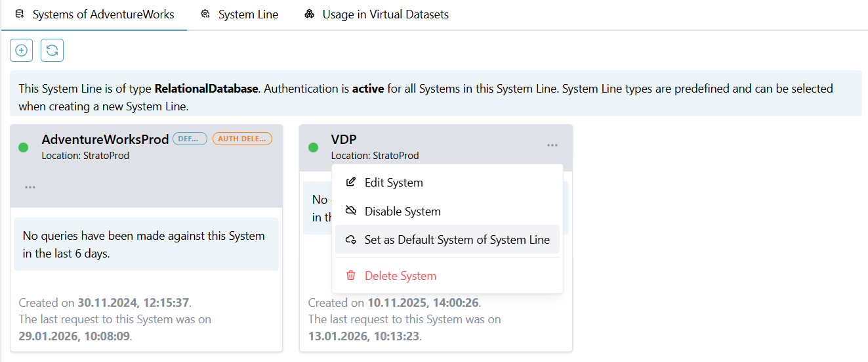Click the green status dot of AdventureWorksProd
Viewport: 868px width, 362px height.
(x=24, y=147)
